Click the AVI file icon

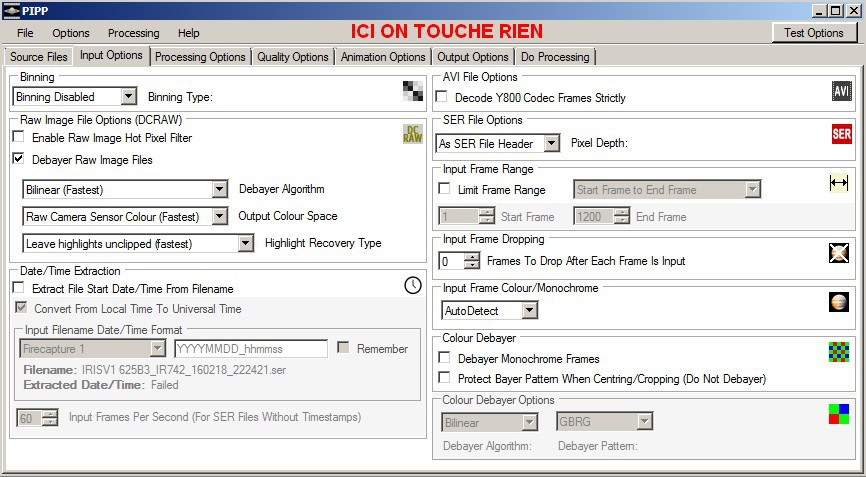tap(841, 91)
